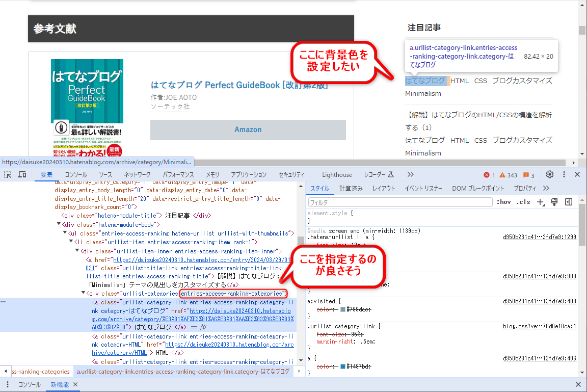The height and width of the screenshot is (392, 587).
Task: Select breadcrumb ss-ranking-categories item
Action: coord(41,372)
